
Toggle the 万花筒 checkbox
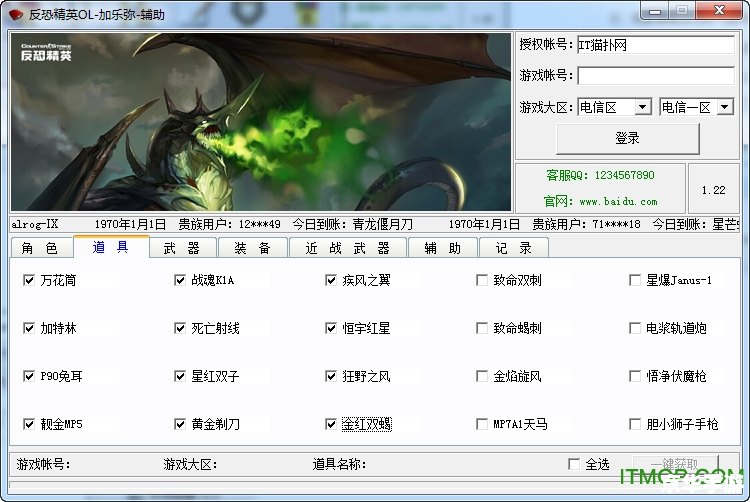pyautogui.click(x=29, y=280)
